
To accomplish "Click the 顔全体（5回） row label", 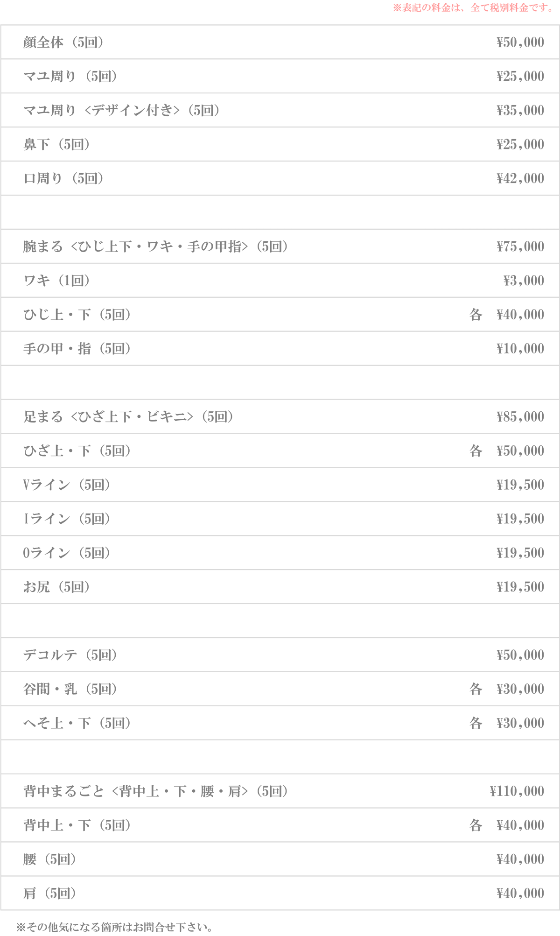I will pos(63,42).
